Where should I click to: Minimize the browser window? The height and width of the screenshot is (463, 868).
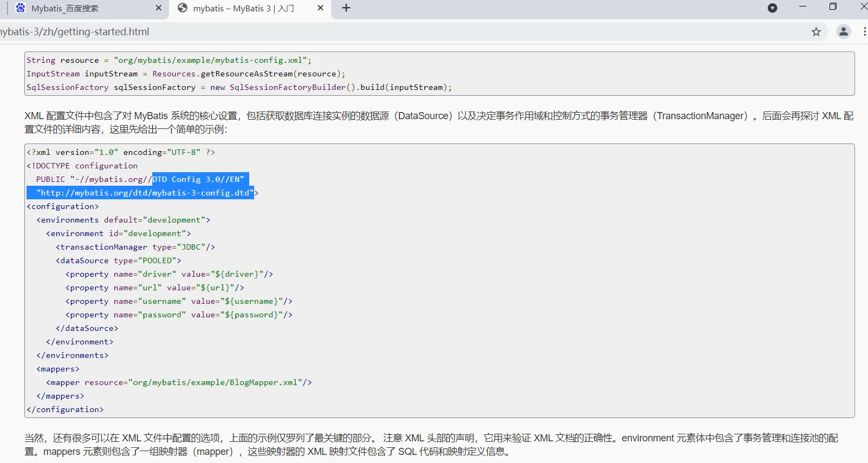803,6
